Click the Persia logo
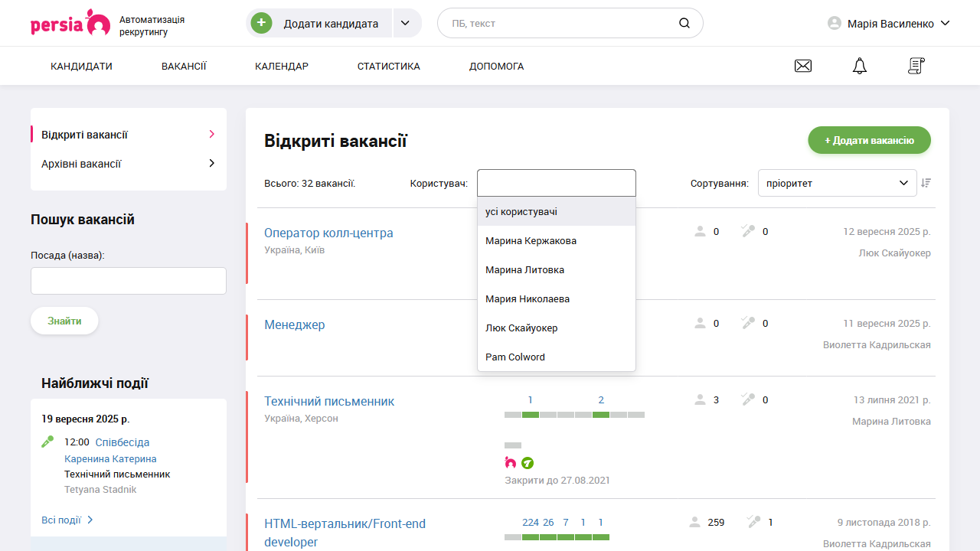This screenshot has width=980, height=551. point(70,23)
